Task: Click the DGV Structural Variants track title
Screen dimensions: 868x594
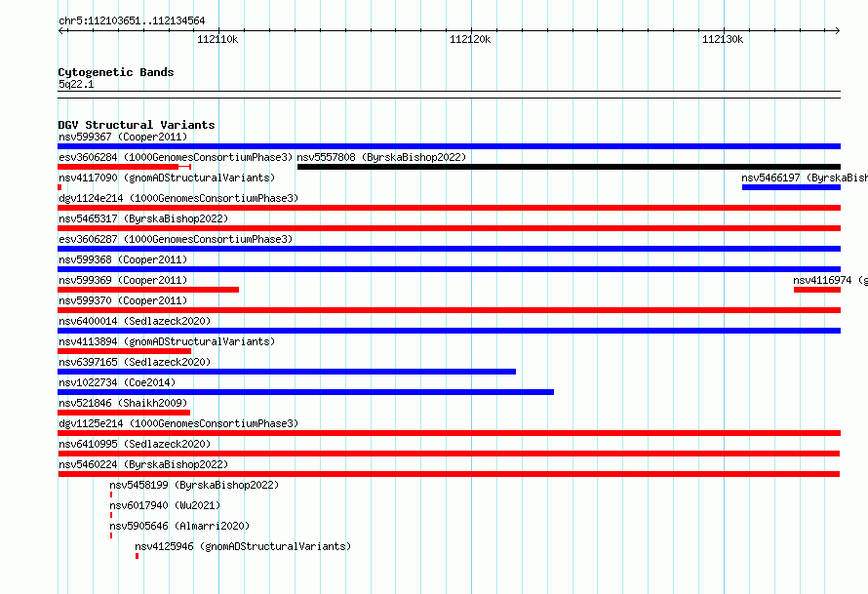Action: [x=137, y=125]
